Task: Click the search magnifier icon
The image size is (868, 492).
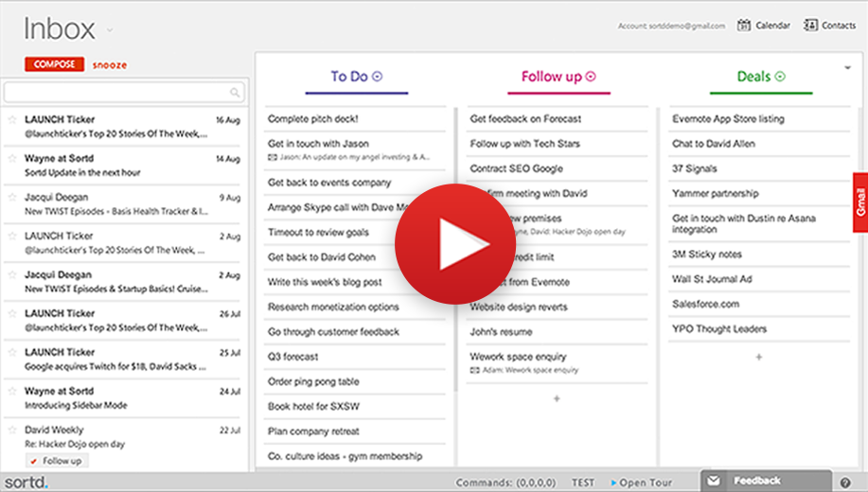Action: [x=235, y=93]
